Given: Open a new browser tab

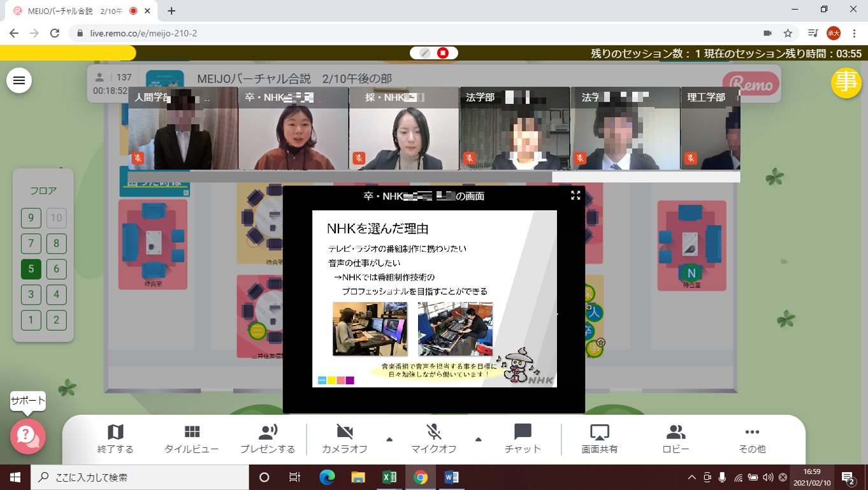Looking at the screenshot, I should [171, 11].
